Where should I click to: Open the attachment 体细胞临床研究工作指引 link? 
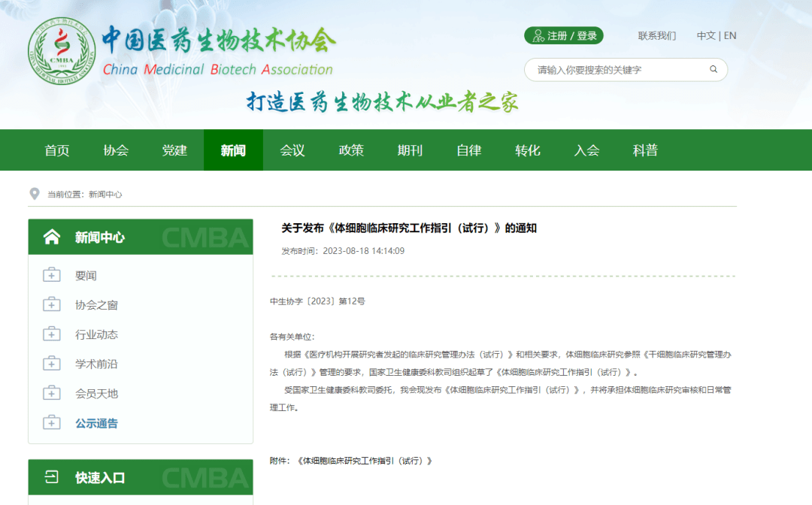click(365, 461)
